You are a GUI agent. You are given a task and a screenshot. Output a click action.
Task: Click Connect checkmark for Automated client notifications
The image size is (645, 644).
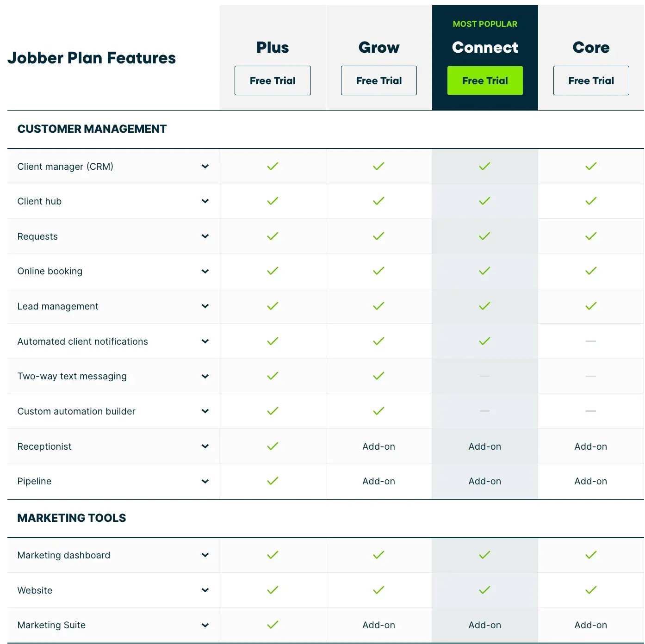coord(484,341)
